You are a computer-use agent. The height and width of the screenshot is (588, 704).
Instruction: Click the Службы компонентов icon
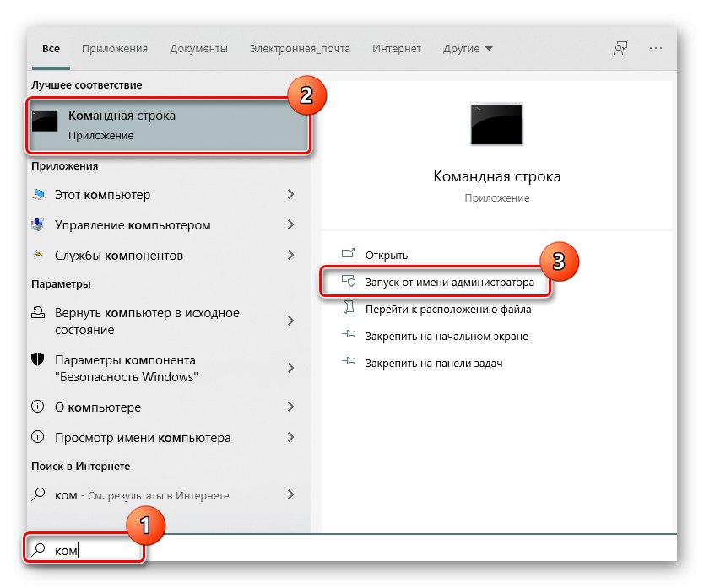(x=38, y=255)
